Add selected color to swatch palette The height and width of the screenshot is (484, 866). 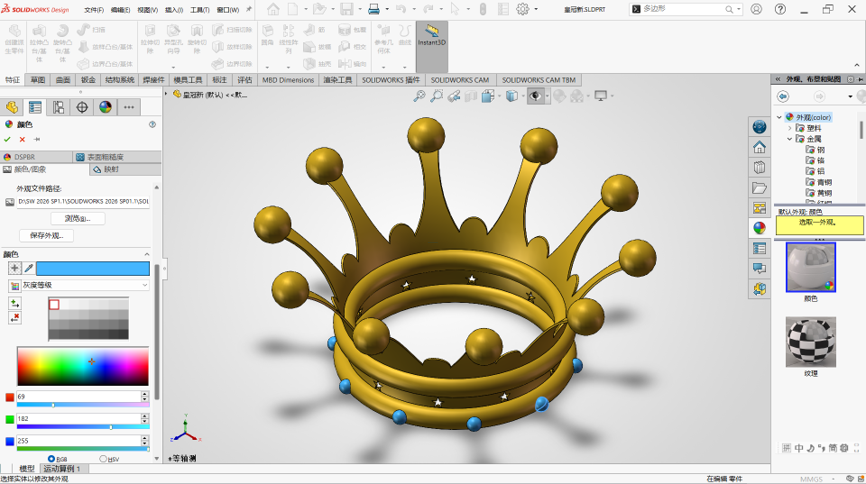pyautogui.click(x=15, y=303)
